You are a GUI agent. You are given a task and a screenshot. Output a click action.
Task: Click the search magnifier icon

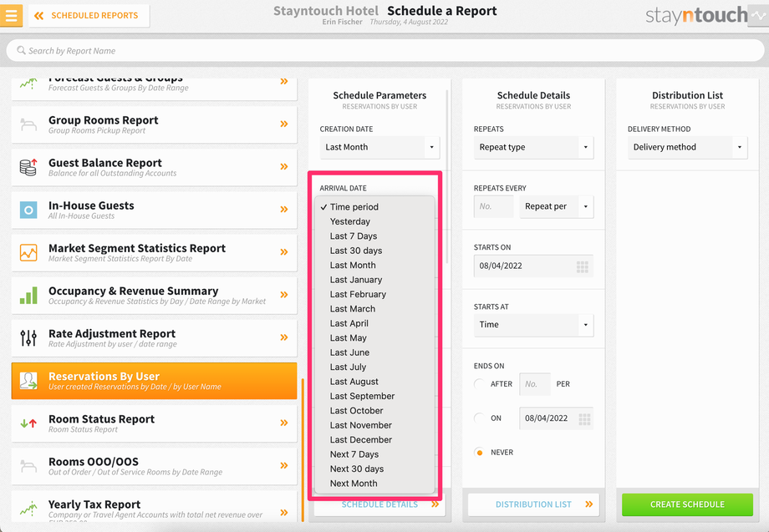point(21,50)
